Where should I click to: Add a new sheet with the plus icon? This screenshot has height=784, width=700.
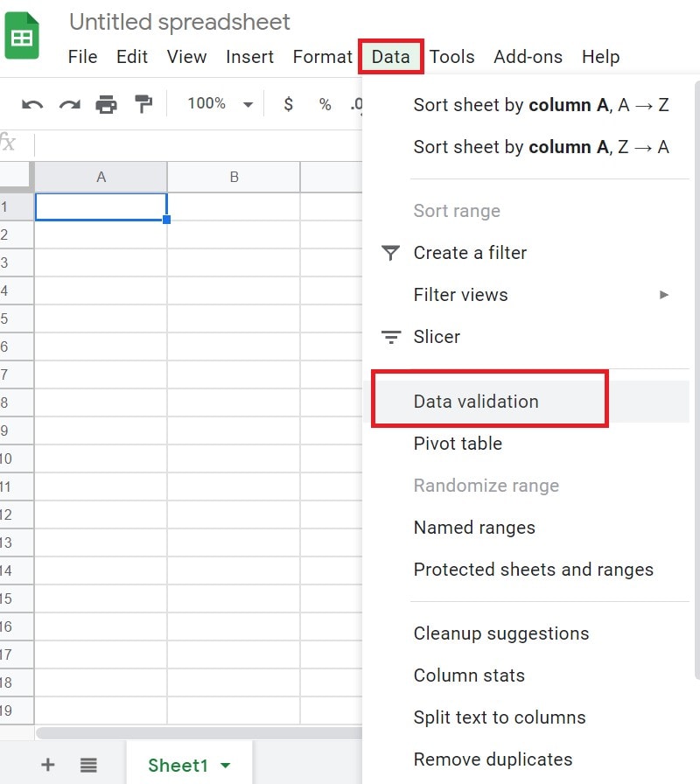point(48,764)
